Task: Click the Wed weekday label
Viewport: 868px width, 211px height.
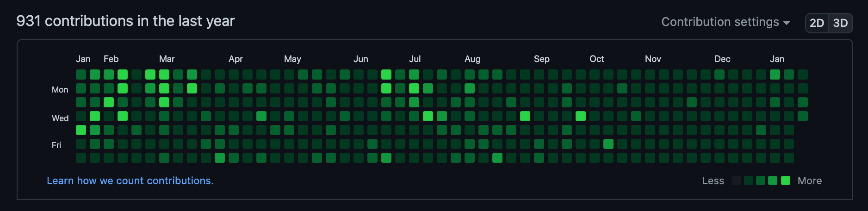Action: [x=60, y=118]
